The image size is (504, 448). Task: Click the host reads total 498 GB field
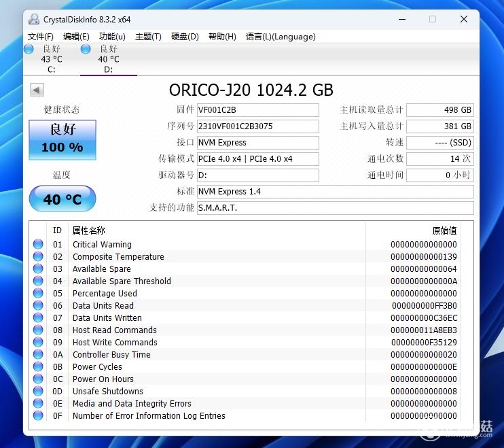click(440, 110)
